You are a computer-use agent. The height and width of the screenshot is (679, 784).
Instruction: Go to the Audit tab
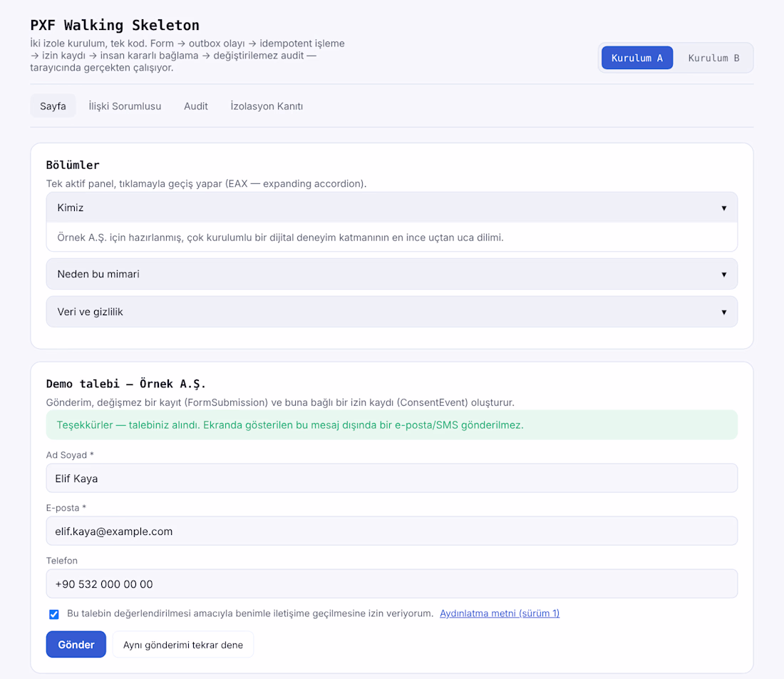tap(196, 106)
